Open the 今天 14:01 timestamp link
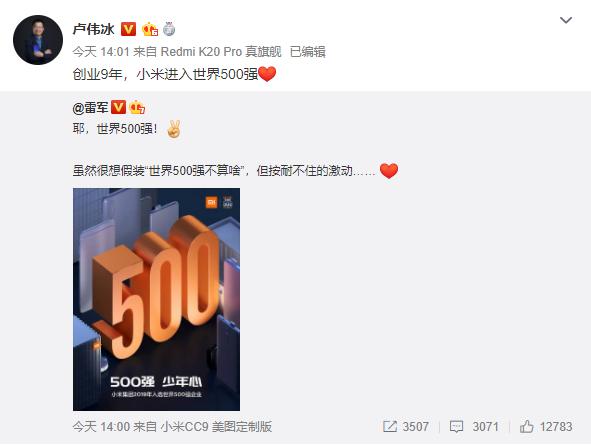Screen dimensions: 591x445 [101, 52]
